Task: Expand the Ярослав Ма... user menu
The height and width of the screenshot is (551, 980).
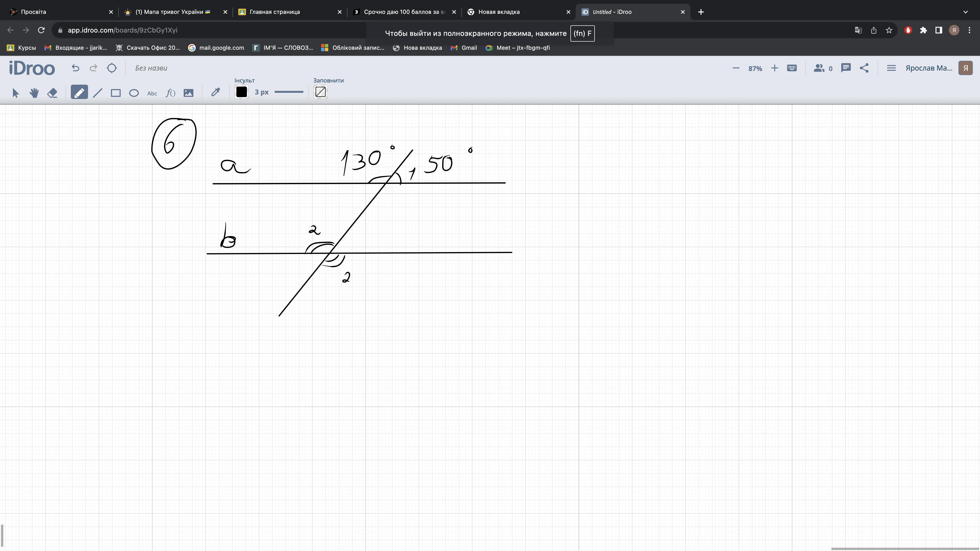Action: 929,68
